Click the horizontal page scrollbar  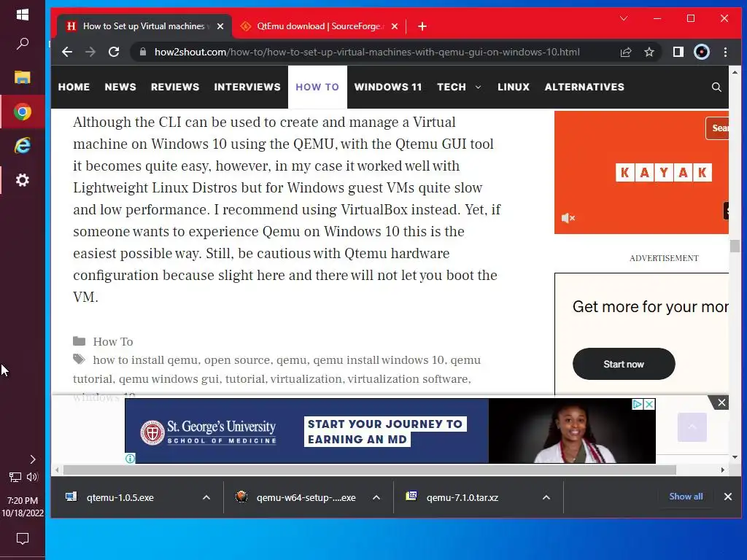tap(369, 470)
